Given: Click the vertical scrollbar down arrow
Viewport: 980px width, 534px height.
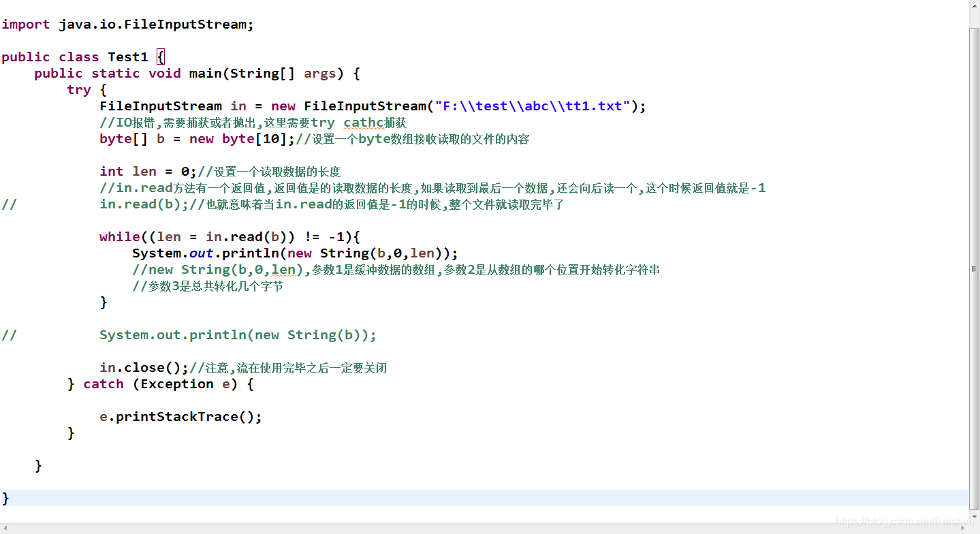Looking at the screenshot, I should (x=974, y=516).
